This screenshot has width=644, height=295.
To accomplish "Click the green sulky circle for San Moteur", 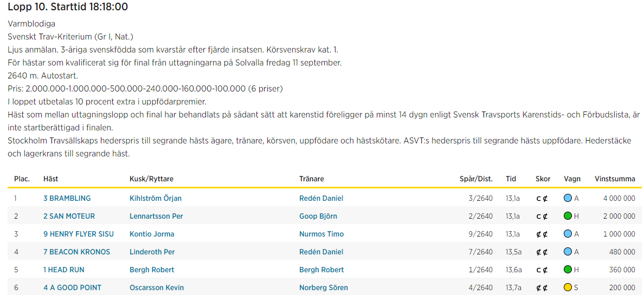I will [x=568, y=216].
